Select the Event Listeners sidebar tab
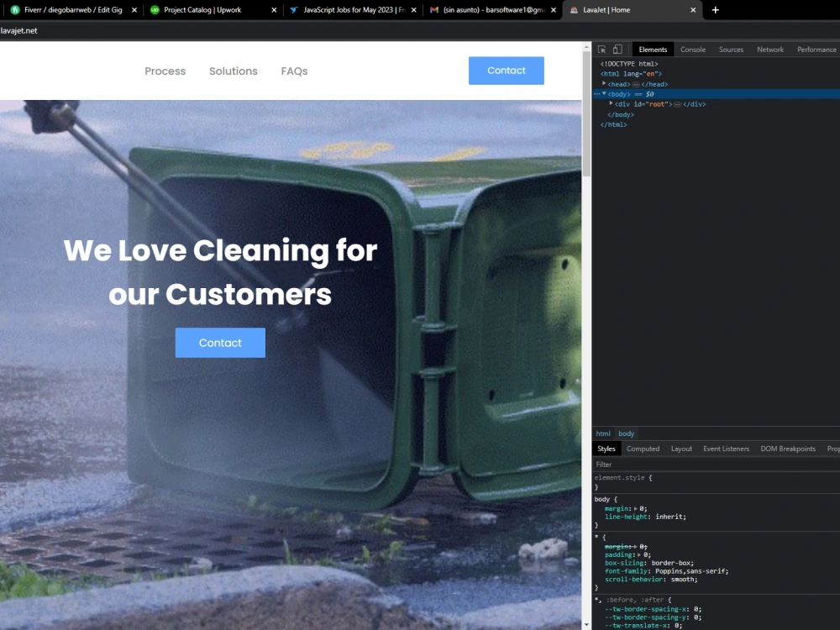This screenshot has height=630, width=840. 726,449
